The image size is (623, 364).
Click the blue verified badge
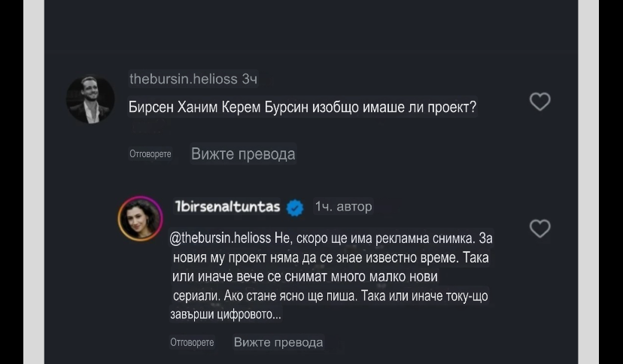[295, 208]
